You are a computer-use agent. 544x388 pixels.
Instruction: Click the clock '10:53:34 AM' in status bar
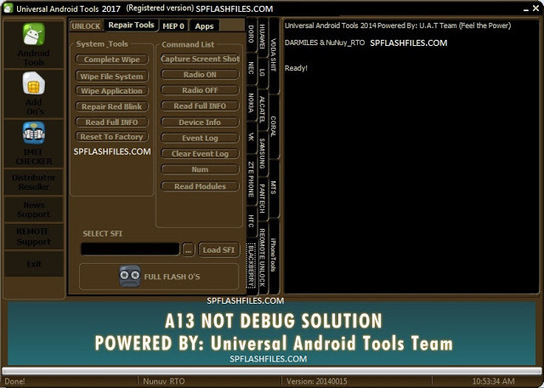point(493,381)
